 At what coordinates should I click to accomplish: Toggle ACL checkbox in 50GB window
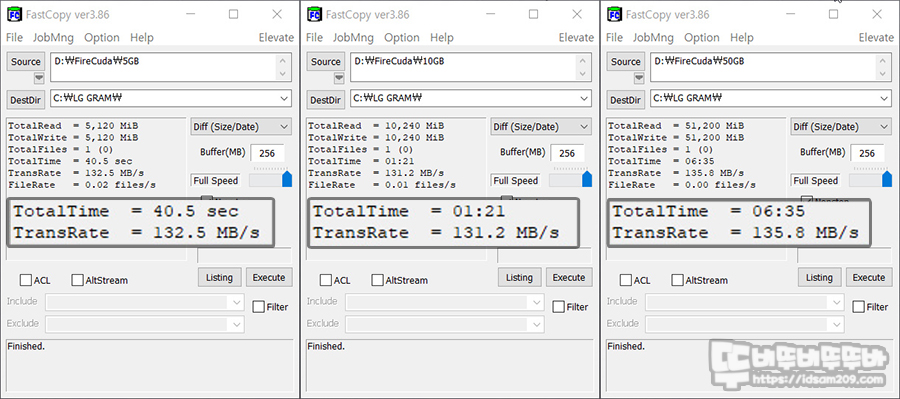[626, 280]
